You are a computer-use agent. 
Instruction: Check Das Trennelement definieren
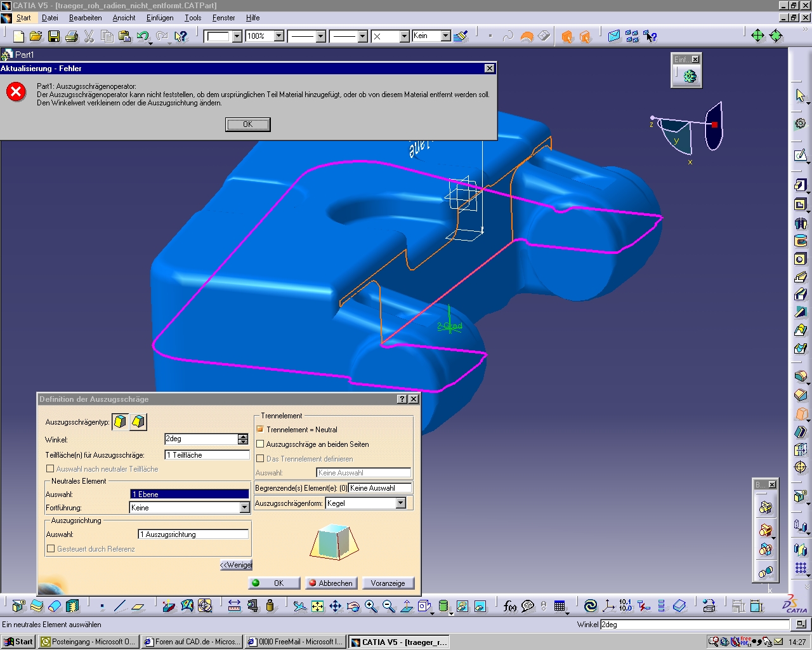260,458
